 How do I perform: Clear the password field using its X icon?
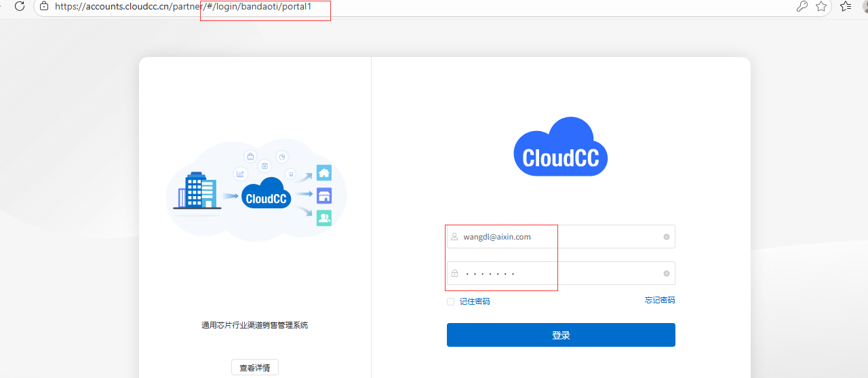(667, 273)
